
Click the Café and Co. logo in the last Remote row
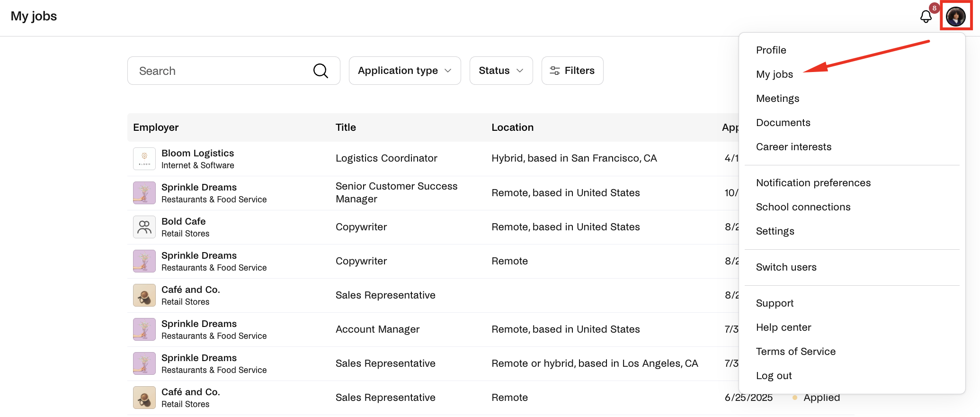tap(144, 398)
